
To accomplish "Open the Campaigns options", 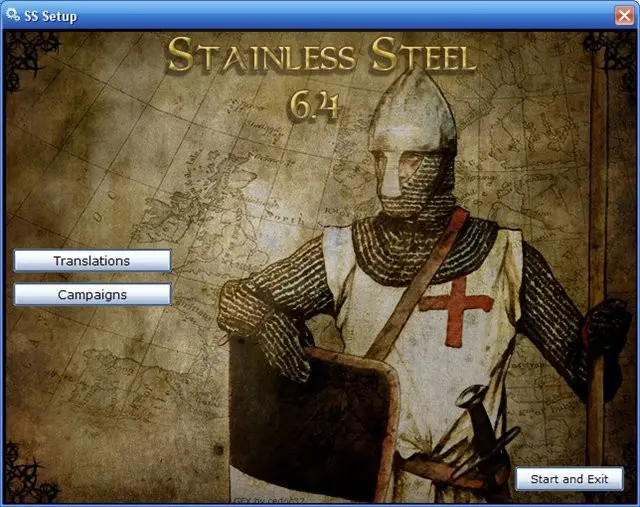I will point(92,294).
